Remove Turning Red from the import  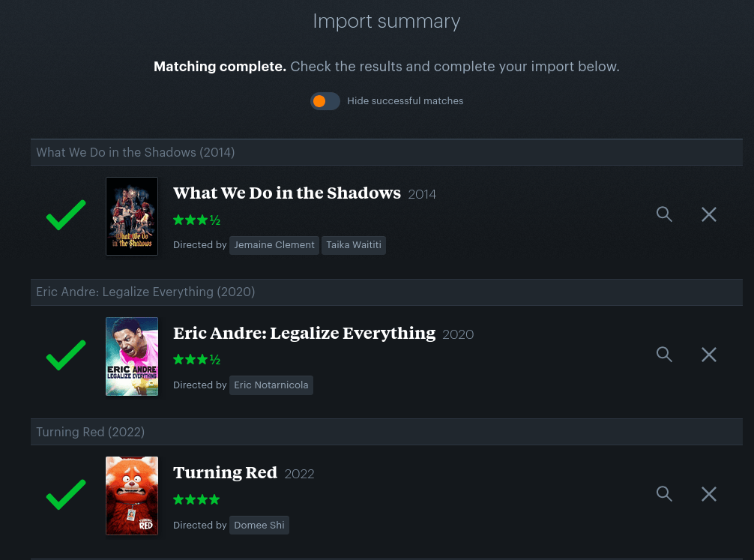(709, 494)
